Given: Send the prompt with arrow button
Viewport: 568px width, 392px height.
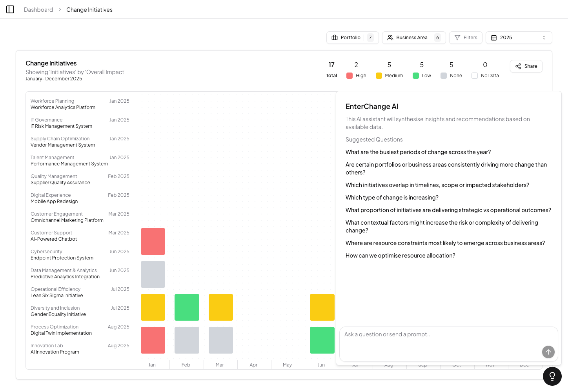Looking at the screenshot, I should tap(548, 352).
